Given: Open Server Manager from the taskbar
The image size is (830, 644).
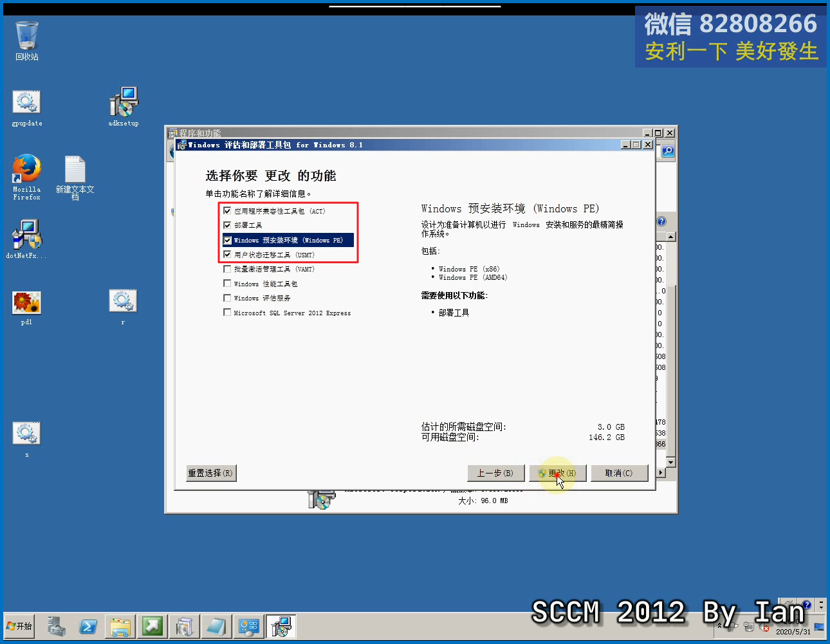Looking at the screenshot, I should pyautogui.click(x=57, y=626).
